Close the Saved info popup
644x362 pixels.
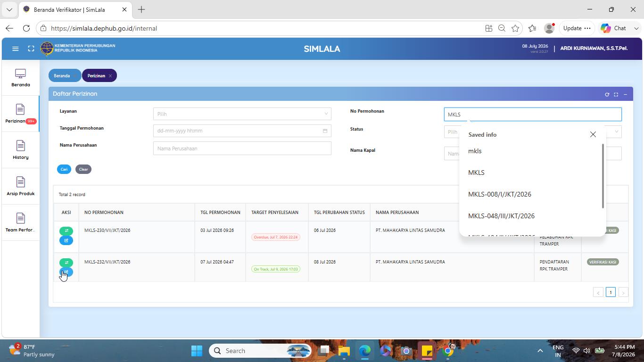pyautogui.click(x=593, y=134)
